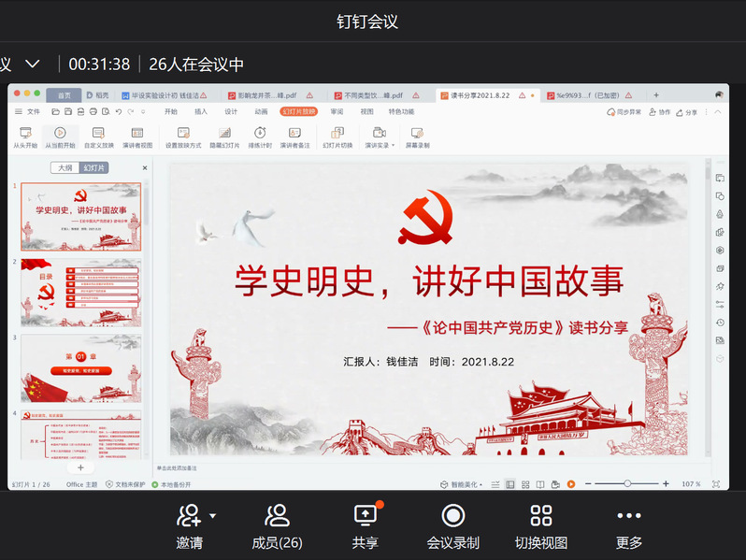The image size is (746, 560).
Task: Switch to 影响龙井茶...峰.pdf tab
Action: (270, 95)
